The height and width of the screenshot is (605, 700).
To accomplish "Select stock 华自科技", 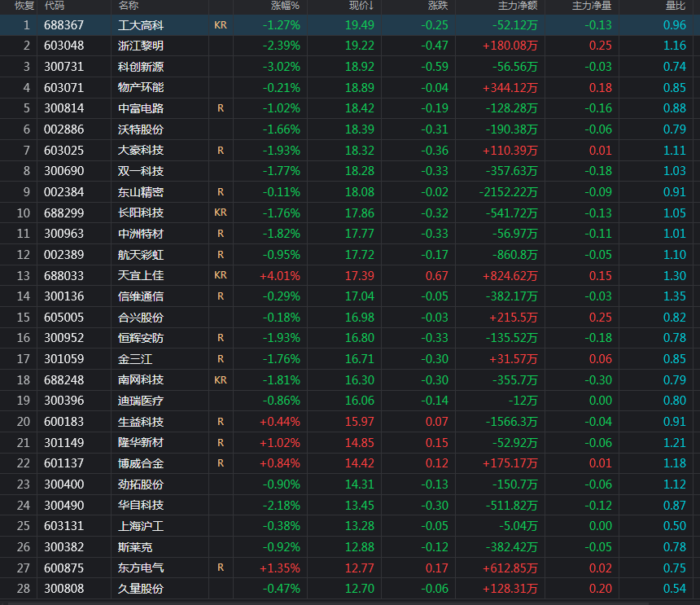I will [x=141, y=506].
